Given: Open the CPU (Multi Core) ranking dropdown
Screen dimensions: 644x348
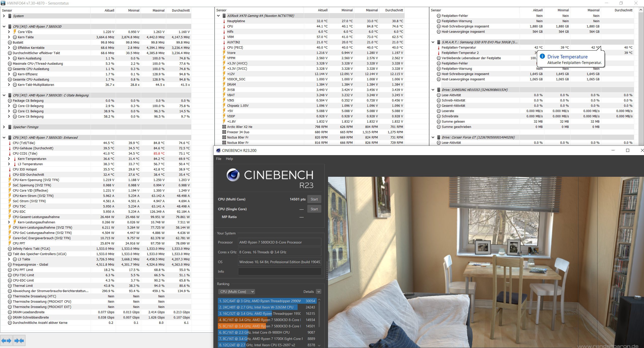Looking at the screenshot, I should (x=236, y=292).
